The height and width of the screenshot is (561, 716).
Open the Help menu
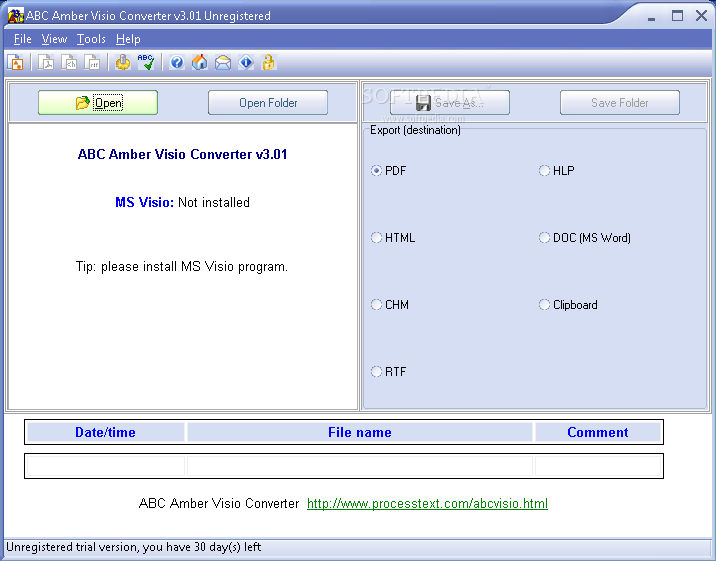pos(128,39)
